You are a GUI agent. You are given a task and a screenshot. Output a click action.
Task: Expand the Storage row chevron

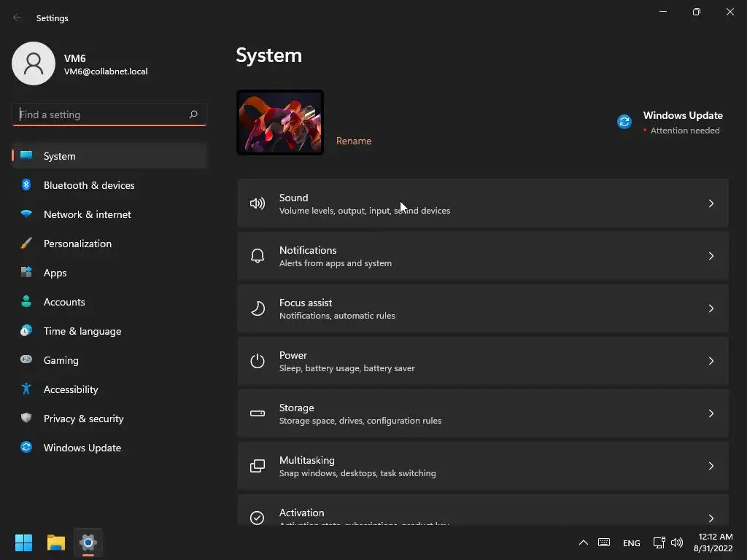(x=711, y=413)
